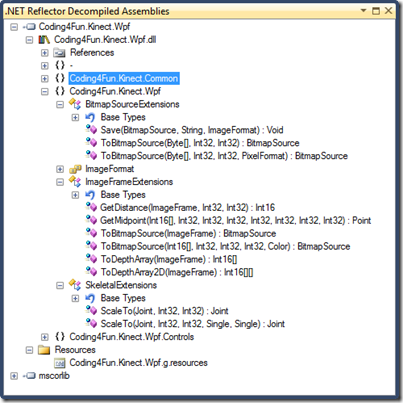Click the namespace braces icon beside the dash row
403x403 pixels.
tap(60, 65)
